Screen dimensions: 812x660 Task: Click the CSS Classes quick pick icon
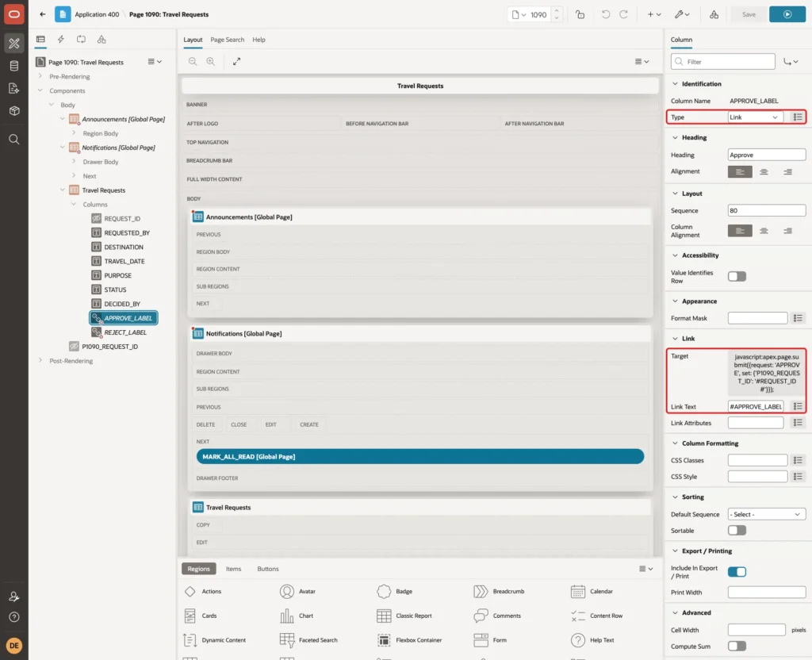click(x=798, y=460)
